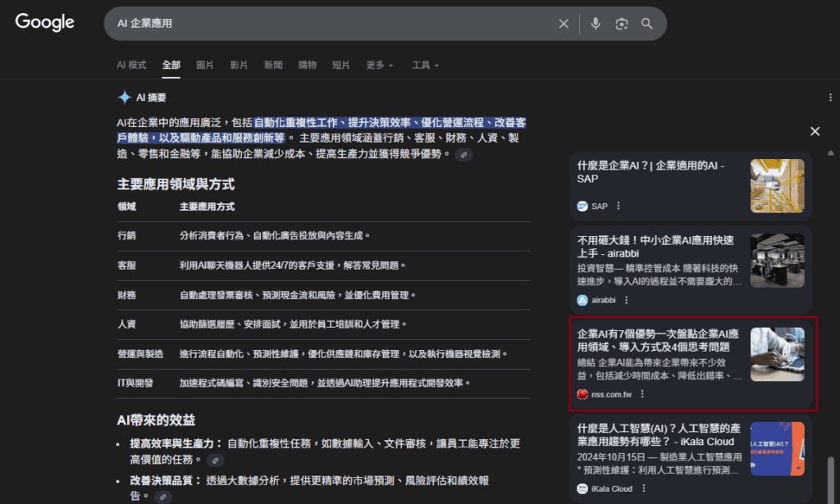Open Google Lens image search
The image size is (840, 504).
tap(622, 24)
